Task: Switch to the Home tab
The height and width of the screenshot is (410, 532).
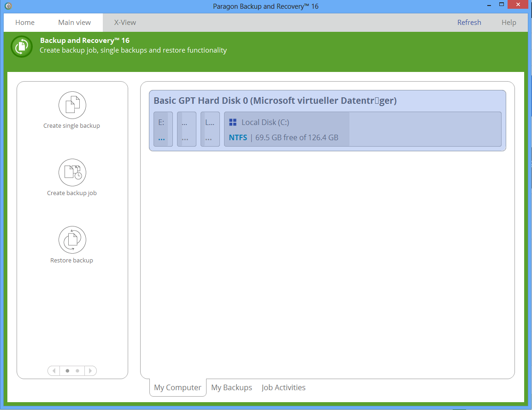Action: pyautogui.click(x=25, y=22)
